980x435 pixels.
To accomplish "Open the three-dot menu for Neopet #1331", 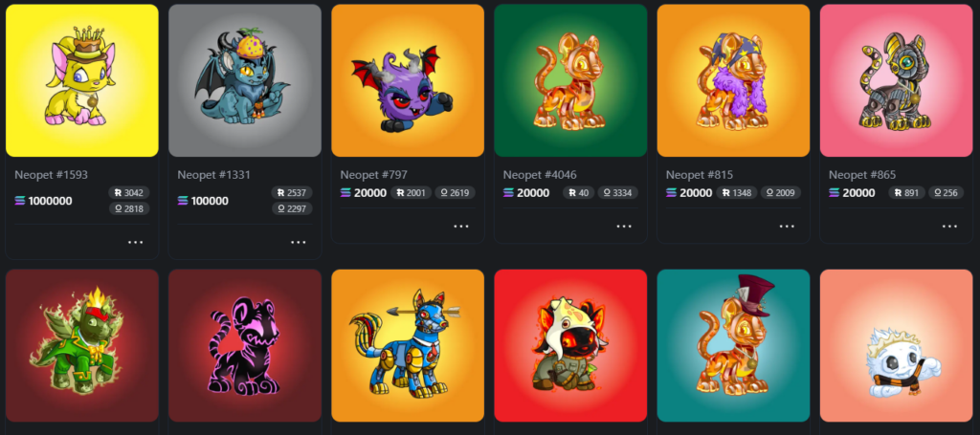I will pyautogui.click(x=299, y=242).
